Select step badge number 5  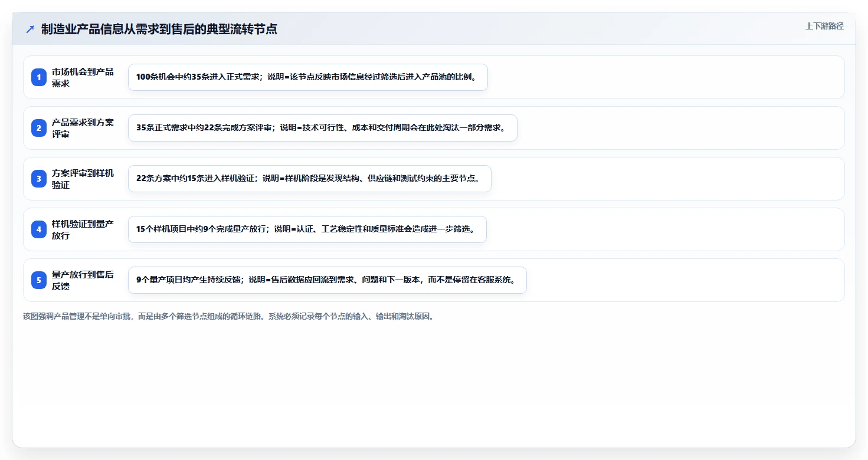click(x=39, y=280)
